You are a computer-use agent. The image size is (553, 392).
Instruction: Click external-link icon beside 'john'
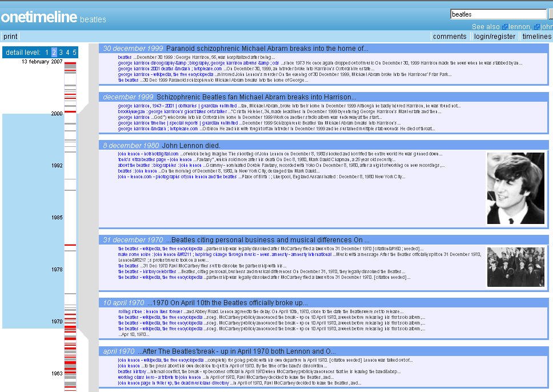coord(537,27)
